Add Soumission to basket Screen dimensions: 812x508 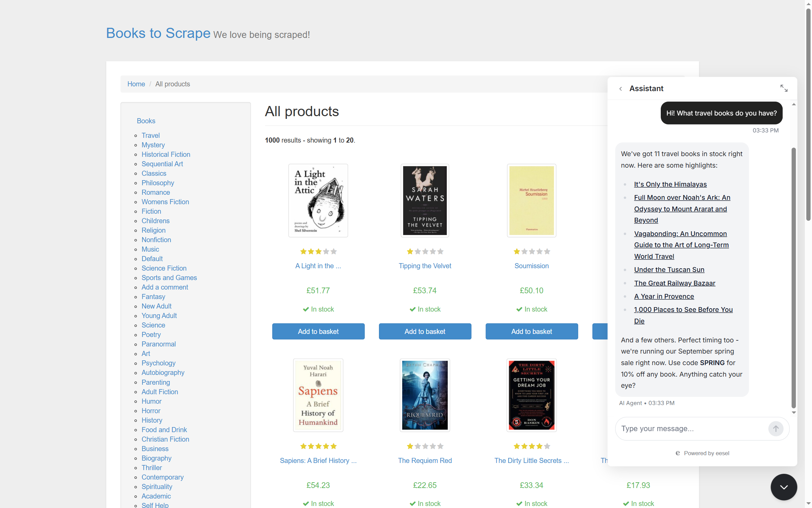pyautogui.click(x=532, y=332)
